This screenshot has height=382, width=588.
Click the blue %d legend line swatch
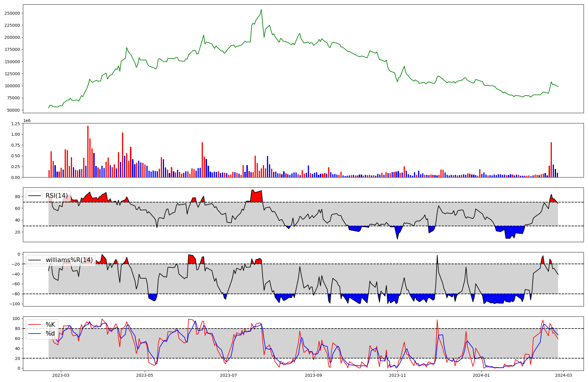point(34,334)
